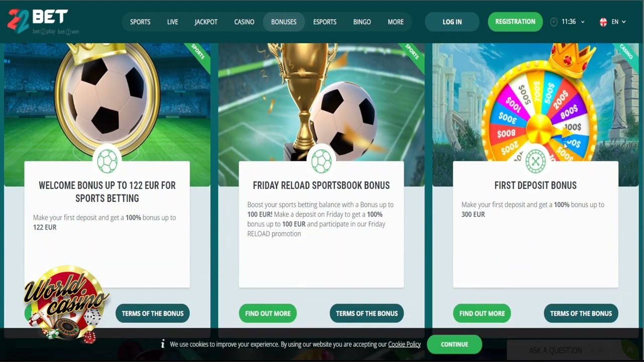Open the CASINO menu item
Viewport: 644px width, 362px height.
click(x=244, y=22)
